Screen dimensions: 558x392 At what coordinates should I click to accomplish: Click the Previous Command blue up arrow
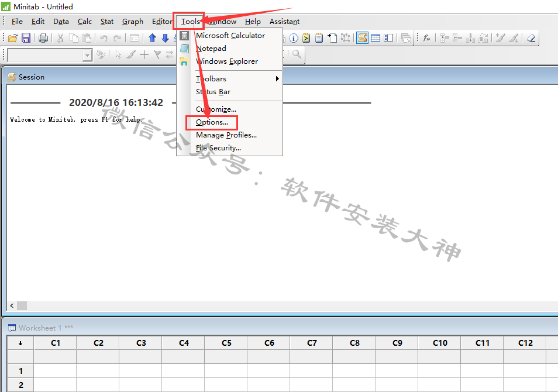(152, 38)
